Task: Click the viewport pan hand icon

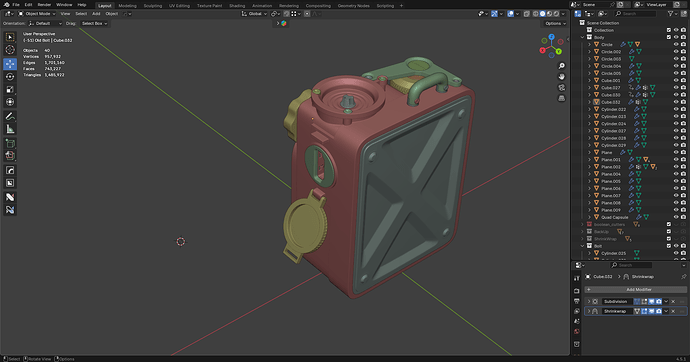Action: click(562, 77)
